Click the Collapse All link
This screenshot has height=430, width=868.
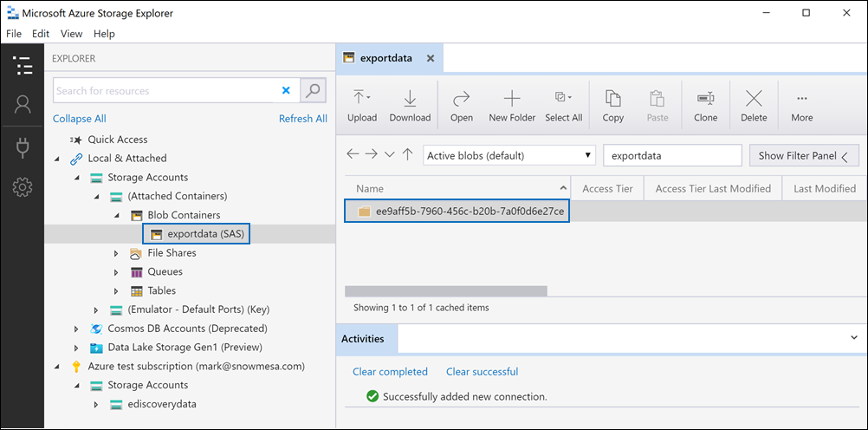tap(80, 119)
